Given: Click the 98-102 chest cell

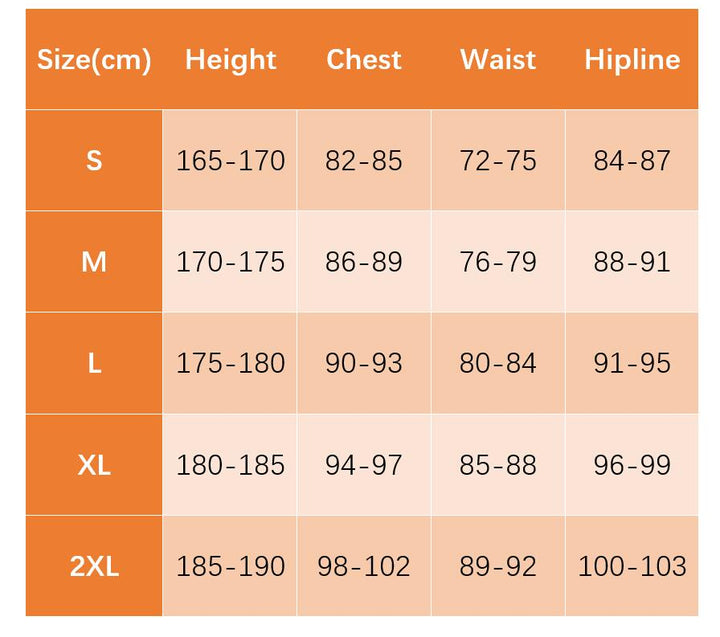Looking at the screenshot, I should [364, 566].
